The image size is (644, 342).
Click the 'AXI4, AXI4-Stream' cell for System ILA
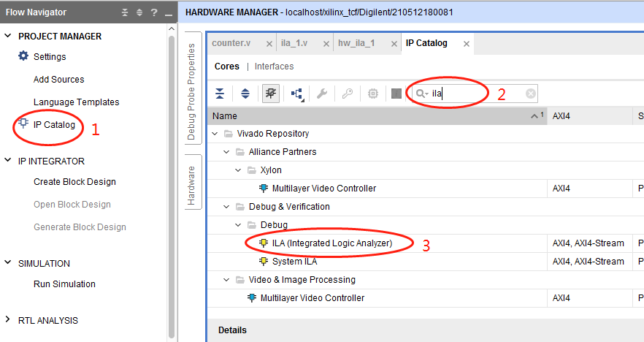(x=589, y=262)
